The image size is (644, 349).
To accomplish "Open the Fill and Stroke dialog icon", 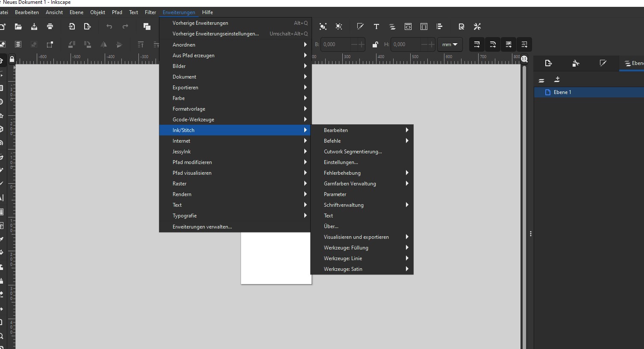I will point(360,26).
